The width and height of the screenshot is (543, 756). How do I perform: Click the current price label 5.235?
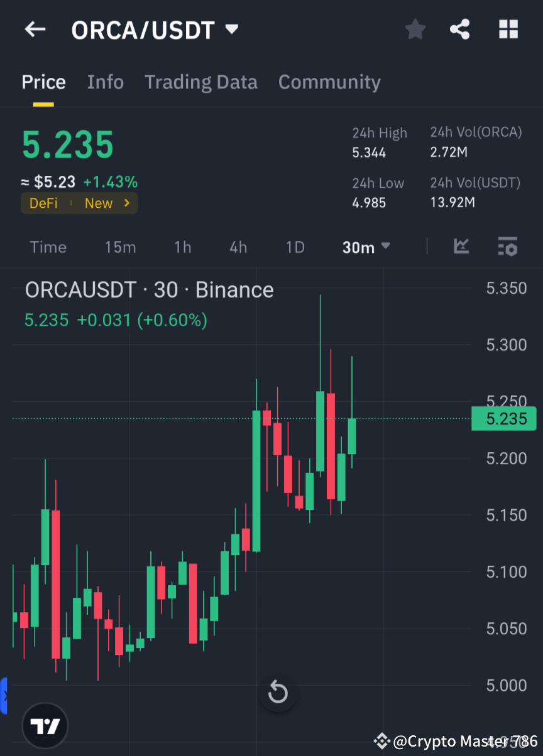(504, 418)
